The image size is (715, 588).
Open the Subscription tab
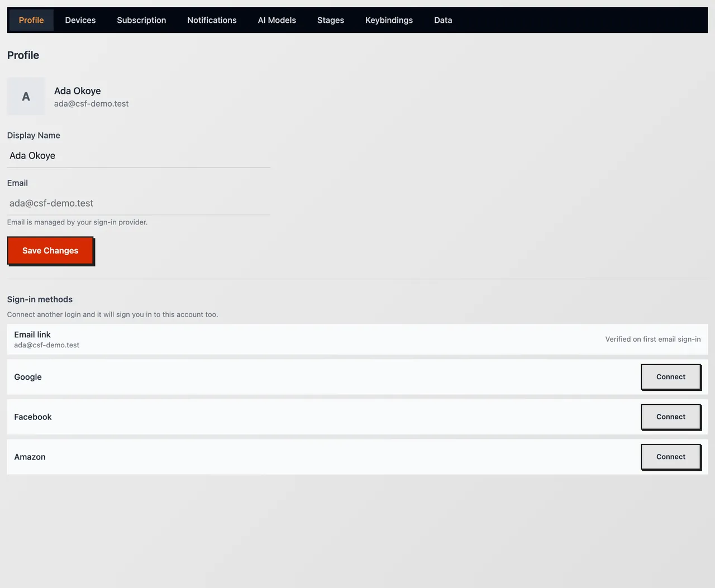click(141, 20)
